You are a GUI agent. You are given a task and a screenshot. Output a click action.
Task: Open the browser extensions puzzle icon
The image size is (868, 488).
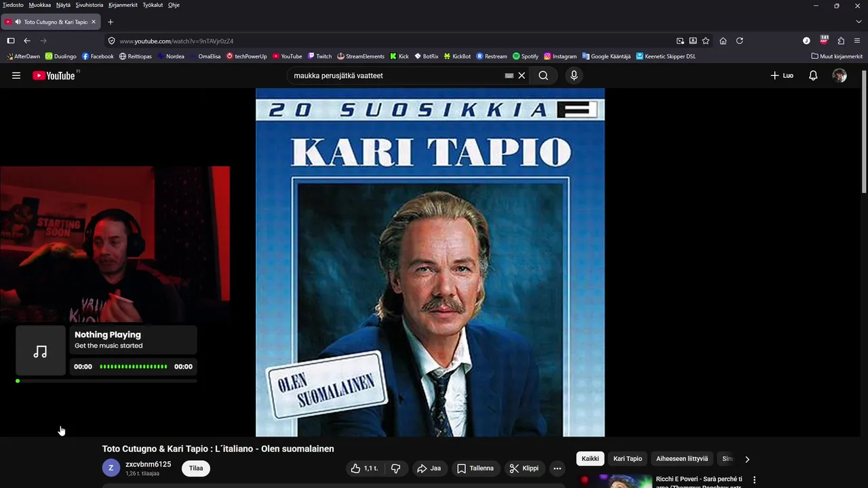[841, 41]
